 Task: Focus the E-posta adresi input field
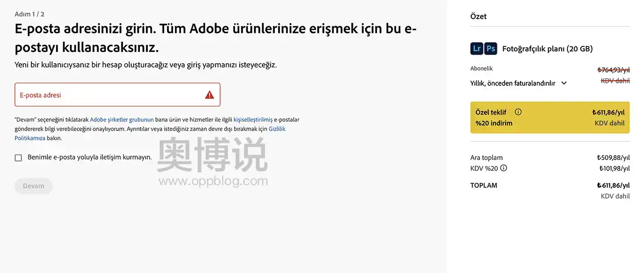click(117, 95)
